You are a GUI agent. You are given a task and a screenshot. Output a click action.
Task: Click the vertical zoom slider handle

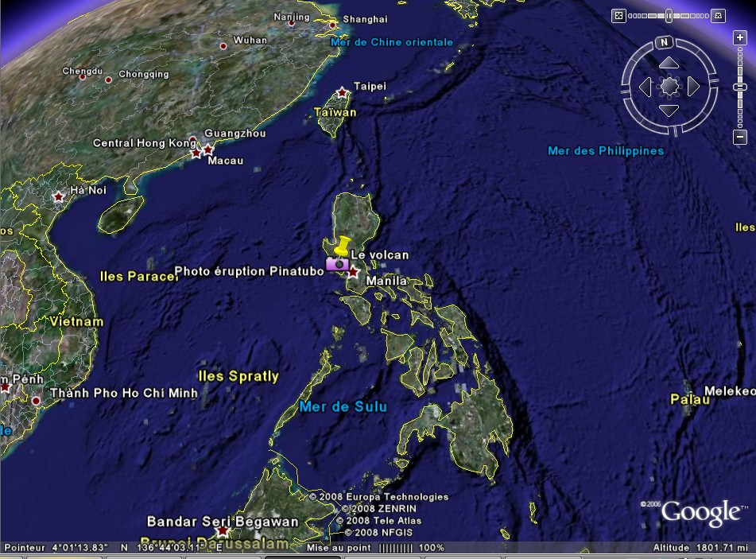(x=740, y=86)
